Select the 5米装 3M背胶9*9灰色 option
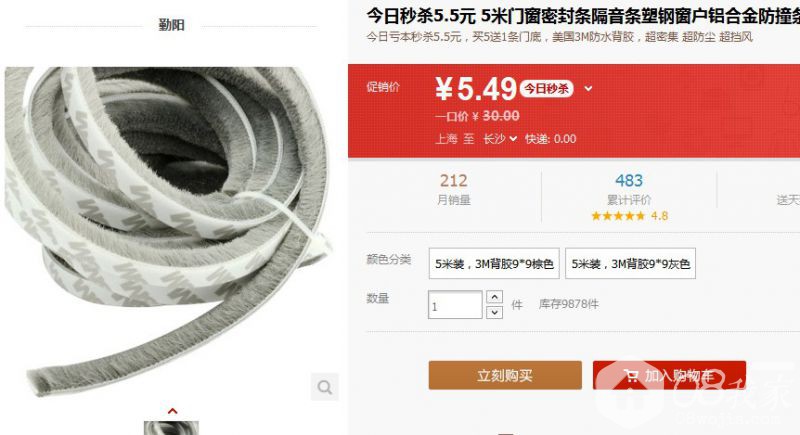800x435 pixels. (630, 264)
